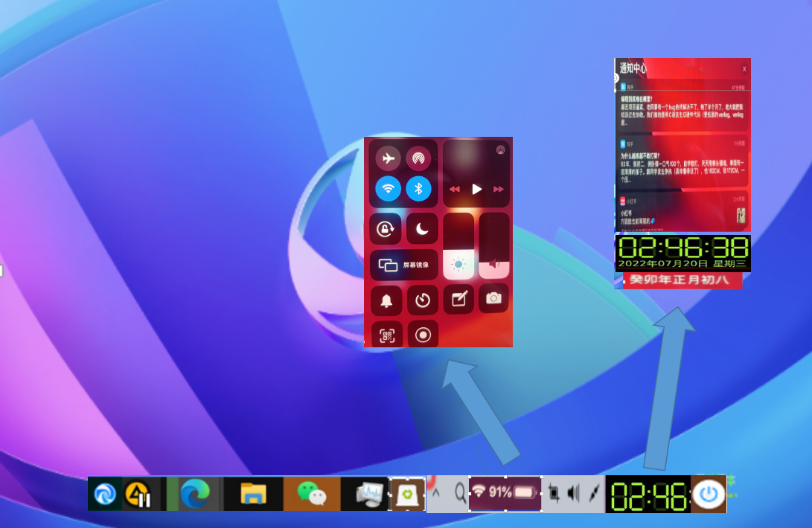
Task: Skip to next track in control center
Action: point(498,189)
